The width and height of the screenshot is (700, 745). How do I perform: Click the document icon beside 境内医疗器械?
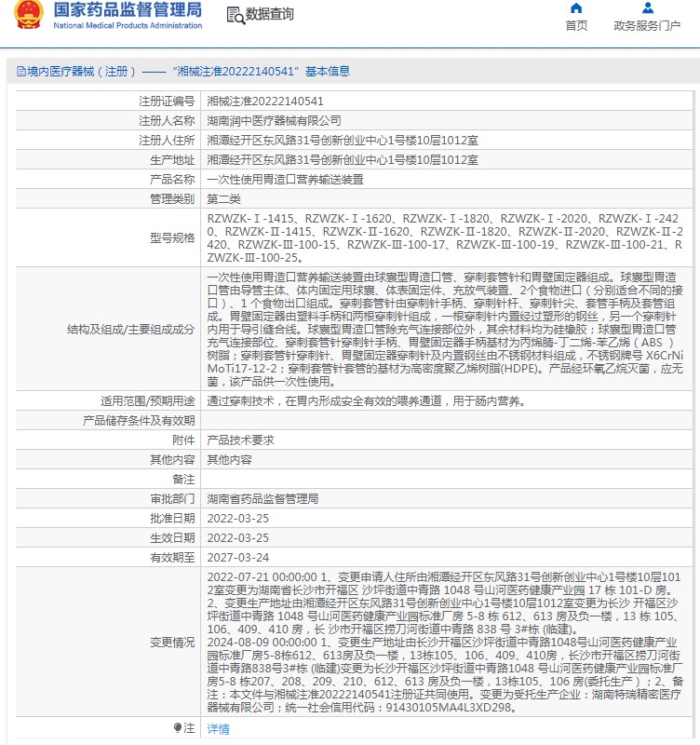(x=21, y=72)
